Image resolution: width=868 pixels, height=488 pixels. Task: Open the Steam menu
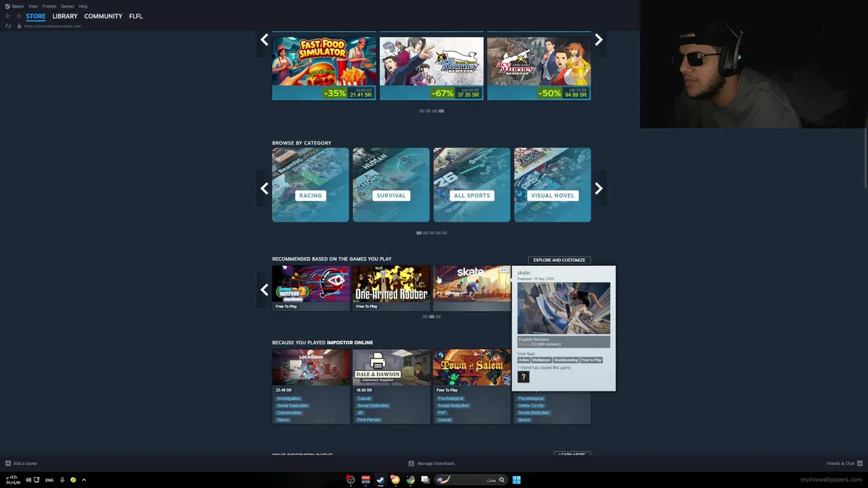point(18,6)
